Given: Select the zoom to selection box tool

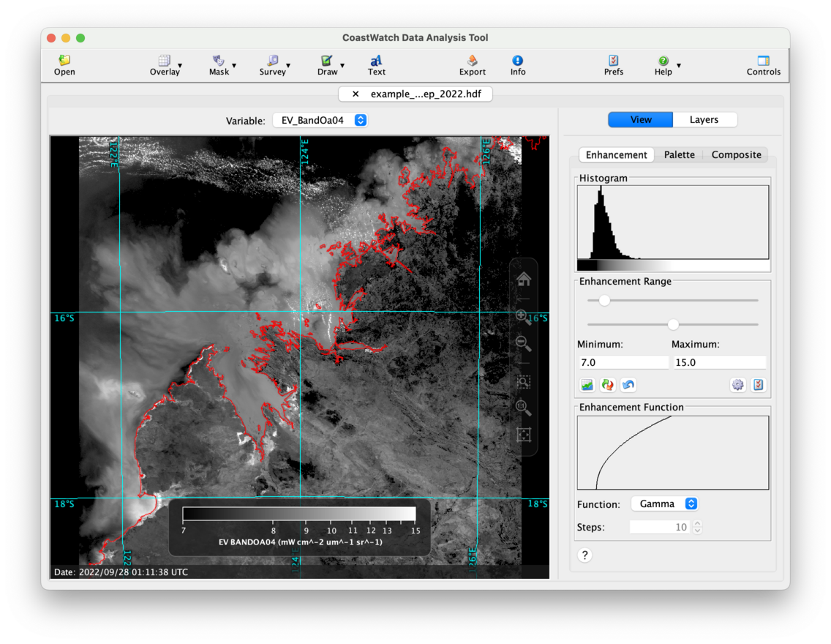Looking at the screenshot, I should click(523, 382).
